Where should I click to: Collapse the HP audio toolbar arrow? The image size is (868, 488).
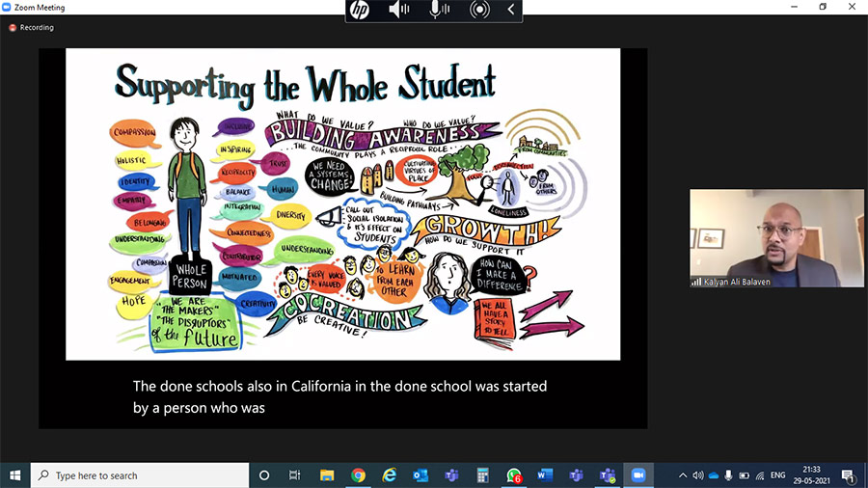pos(511,10)
